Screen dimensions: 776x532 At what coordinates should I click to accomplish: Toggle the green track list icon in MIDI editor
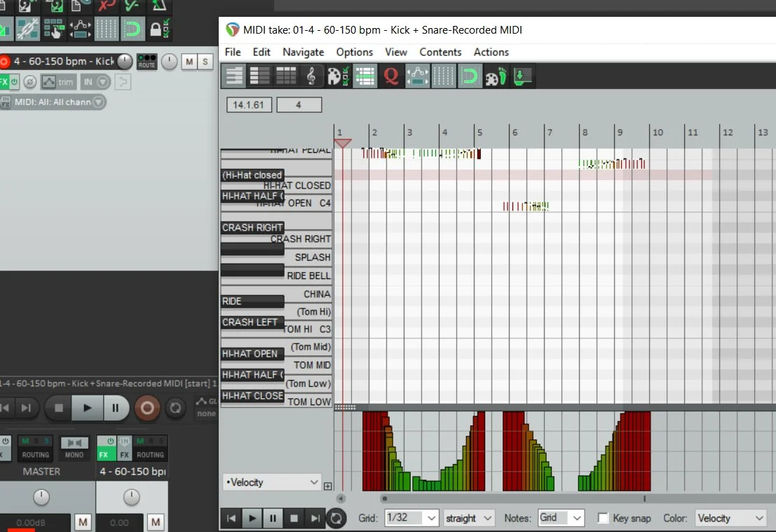coord(365,76)
